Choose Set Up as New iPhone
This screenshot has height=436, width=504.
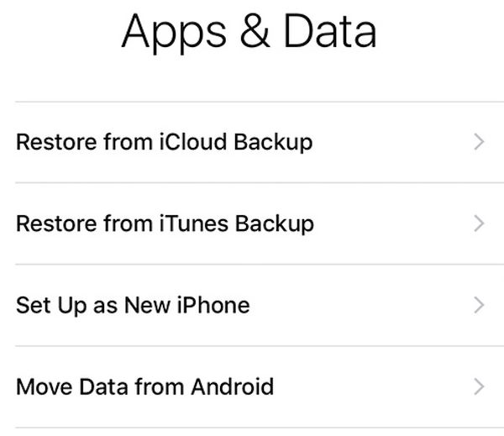[133, 304]
